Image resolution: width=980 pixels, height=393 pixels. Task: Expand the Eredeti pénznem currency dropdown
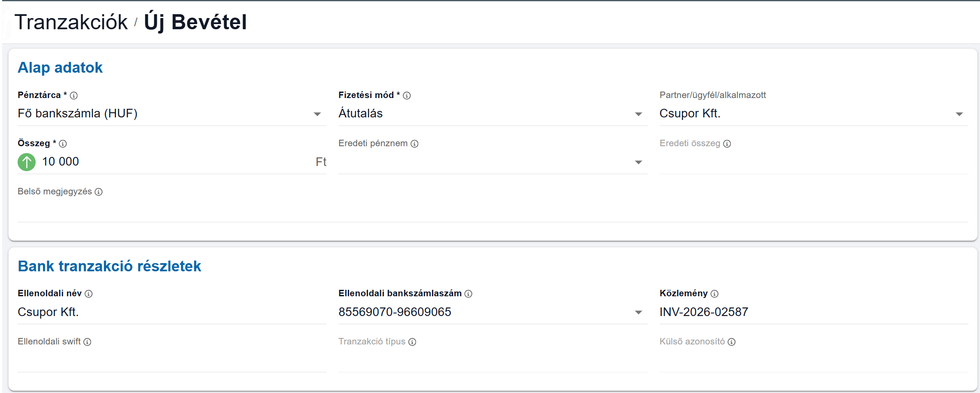(x=638, y=162)
